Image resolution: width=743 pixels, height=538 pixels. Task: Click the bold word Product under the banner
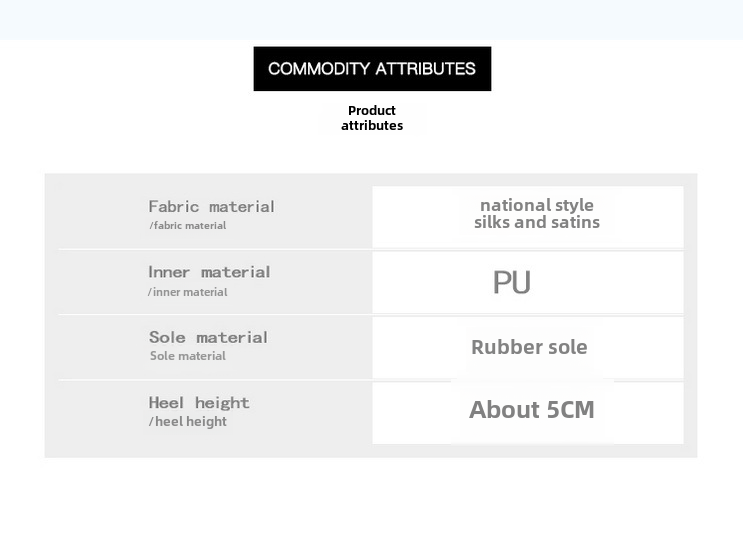tap(372, 110)
